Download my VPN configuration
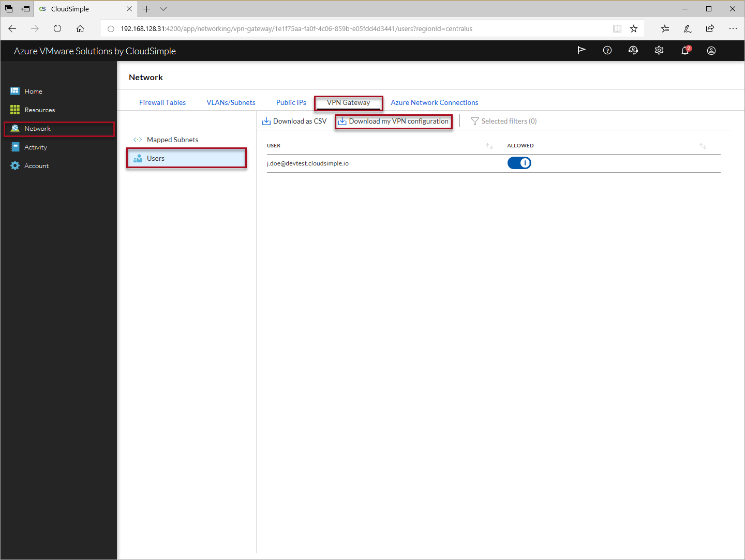The height and width of the screenshot is (560, 745). point(393,121)
